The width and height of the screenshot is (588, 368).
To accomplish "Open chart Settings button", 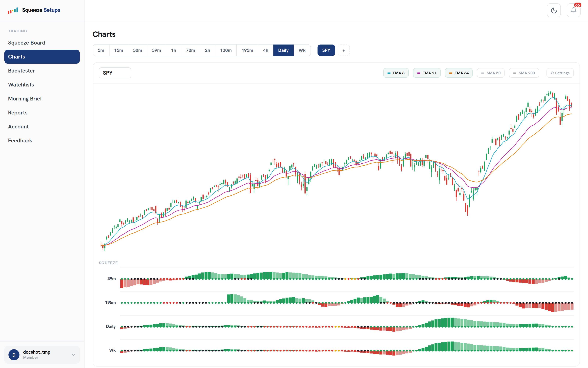I will tap(560, 73).
